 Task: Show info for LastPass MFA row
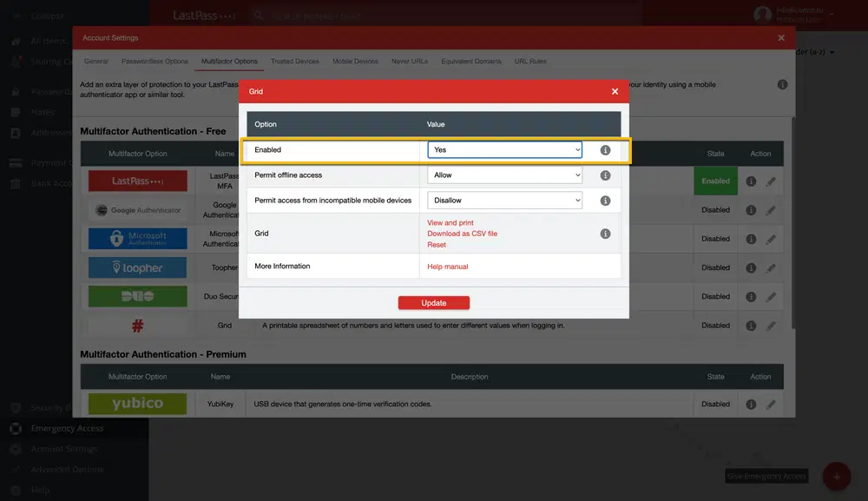[751, 181]
